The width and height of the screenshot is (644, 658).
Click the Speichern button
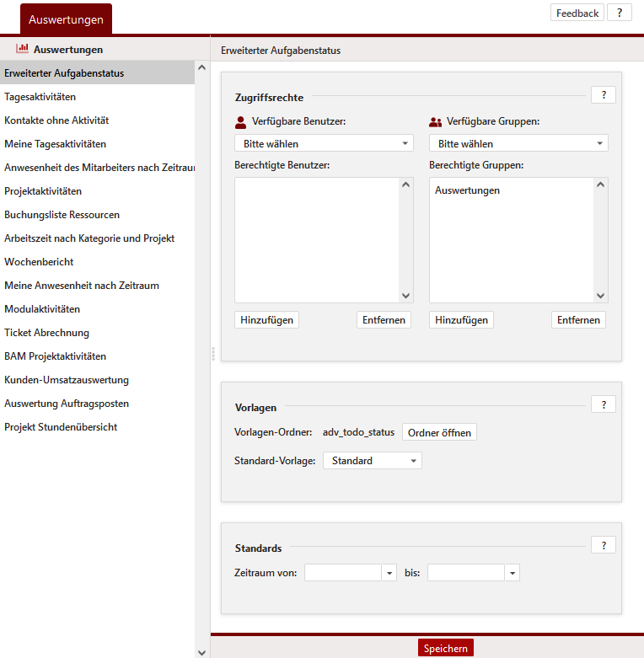tap(445, 648)
